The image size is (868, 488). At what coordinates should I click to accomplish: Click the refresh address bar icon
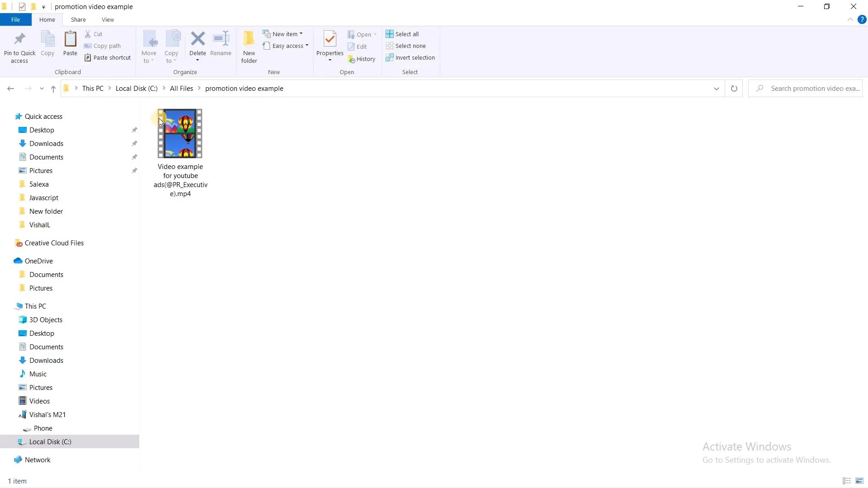click(x=734, y=89)
